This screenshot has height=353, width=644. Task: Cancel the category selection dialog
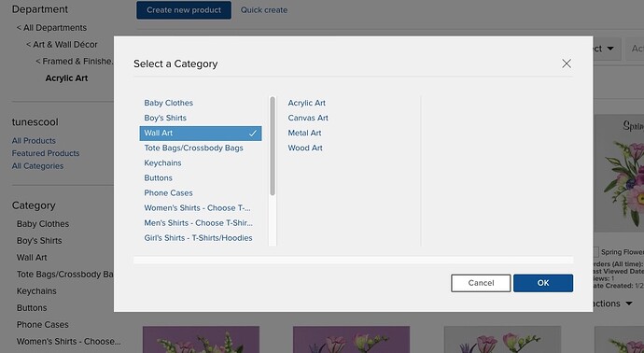click(481, 283)
